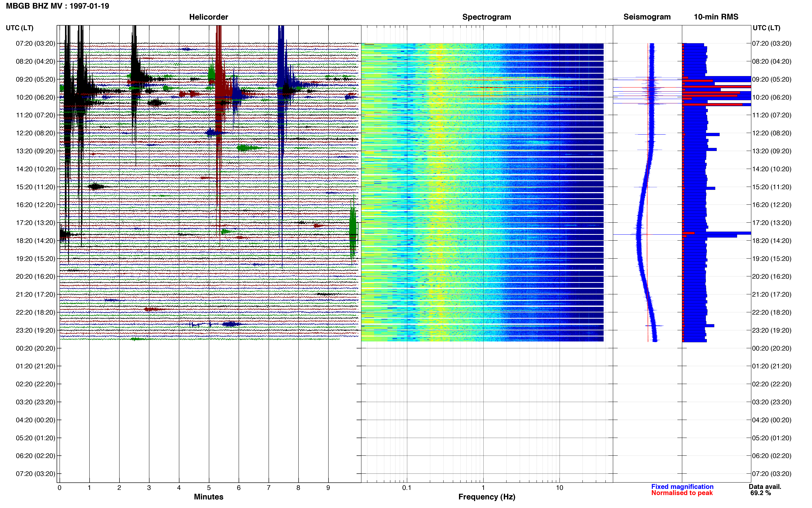The image size is (812, 508).
Task: Click left time label 05:20 (01:20)
Action: (x=36, y=438)
